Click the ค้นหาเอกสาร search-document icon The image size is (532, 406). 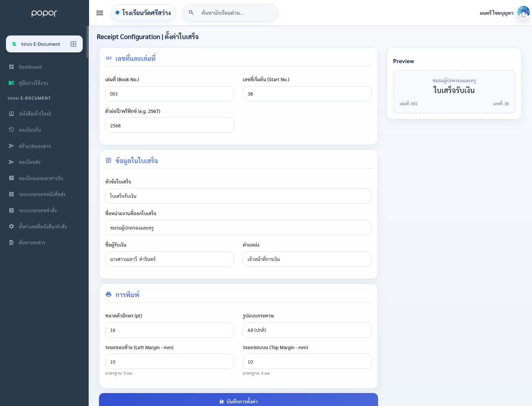tap(11, 242)
